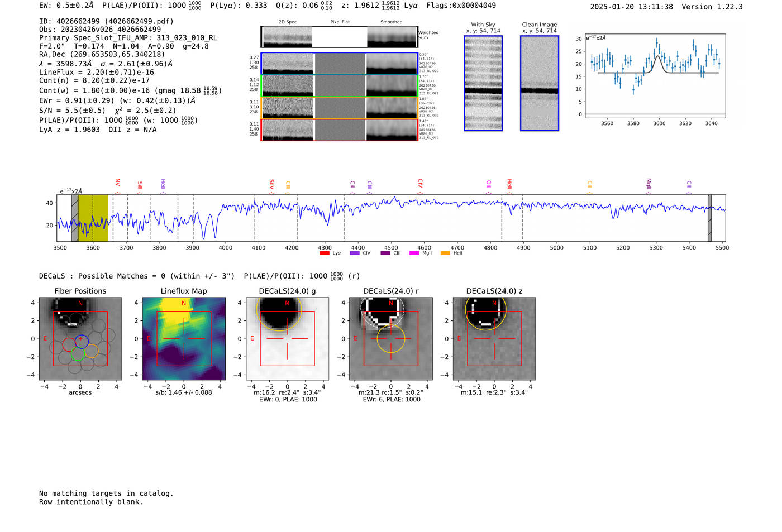Click the Weighted Sum spectrum strip

(x=340, y=37)
